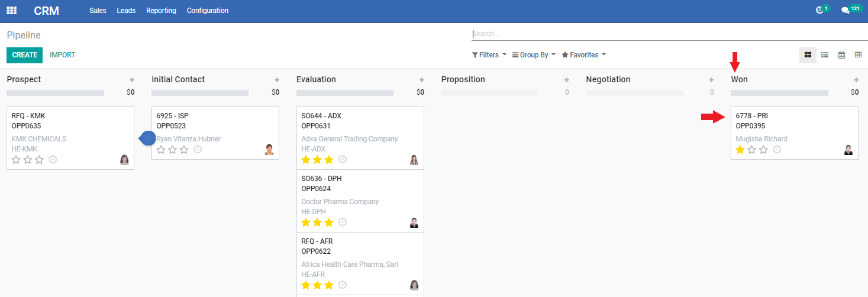This screenshot has height=297, width=868.
Task: Open the Favorites dropdown
Action: click(x=584, y=55)
